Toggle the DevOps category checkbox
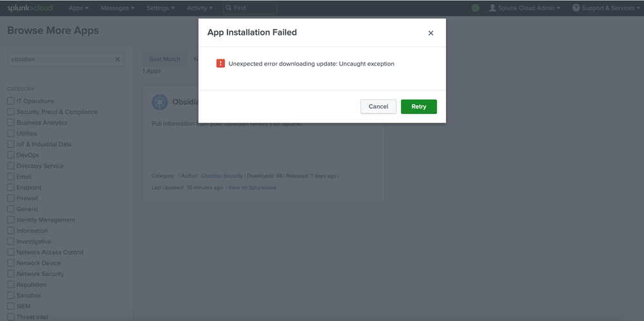The image size is (644, 321). (x=10, y=155)
